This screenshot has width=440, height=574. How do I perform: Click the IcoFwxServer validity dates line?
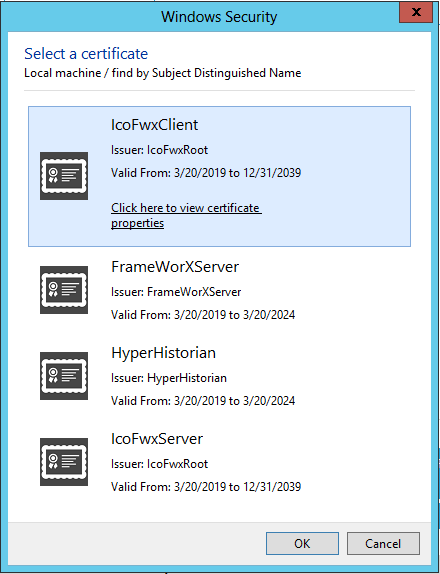pos(206,487)
